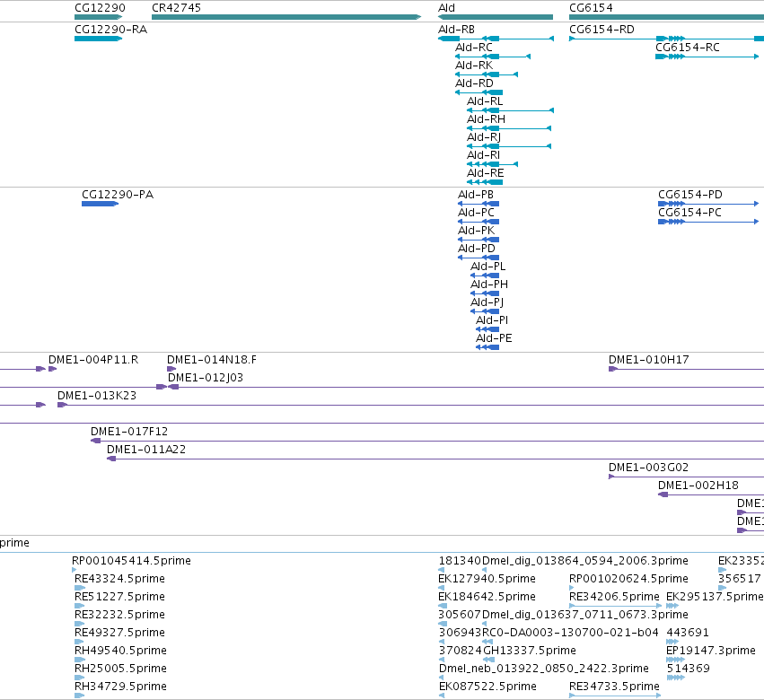Screen dimensions: 764x700
Task: Click the RH49540.5prime EST label
Action: (121, 651)
